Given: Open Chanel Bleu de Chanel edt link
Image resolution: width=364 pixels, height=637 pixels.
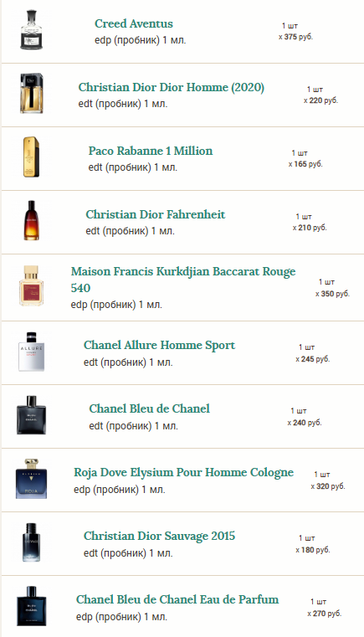Looking at the screenshot, I should (149, 408).
